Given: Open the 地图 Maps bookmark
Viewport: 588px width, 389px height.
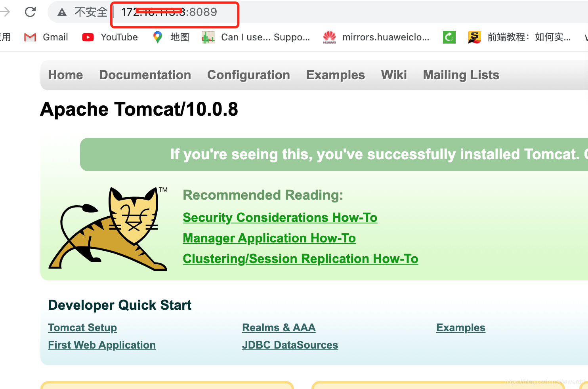Looking at the screenshot, I should point(171,37).
